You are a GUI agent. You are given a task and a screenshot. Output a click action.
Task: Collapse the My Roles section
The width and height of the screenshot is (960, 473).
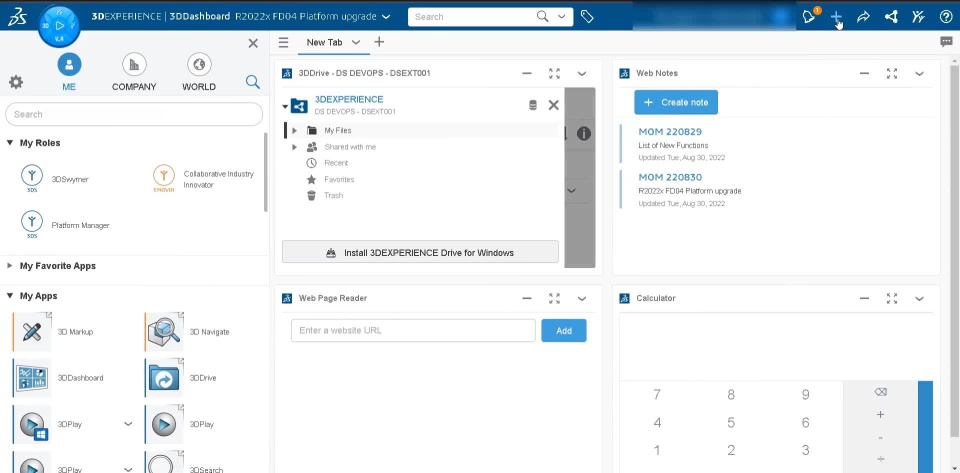click(x=10, y=143)
